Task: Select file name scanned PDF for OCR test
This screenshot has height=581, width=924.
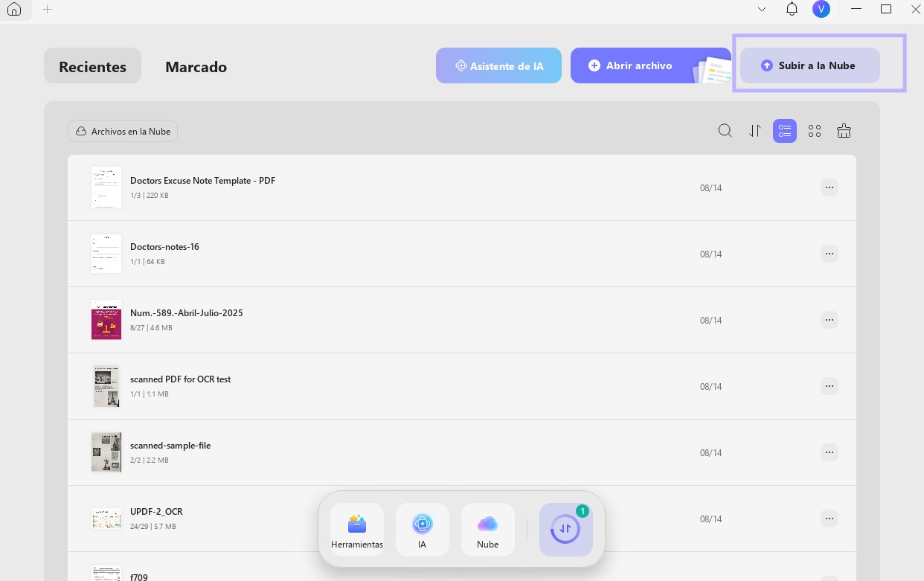Action: (180, 379)
